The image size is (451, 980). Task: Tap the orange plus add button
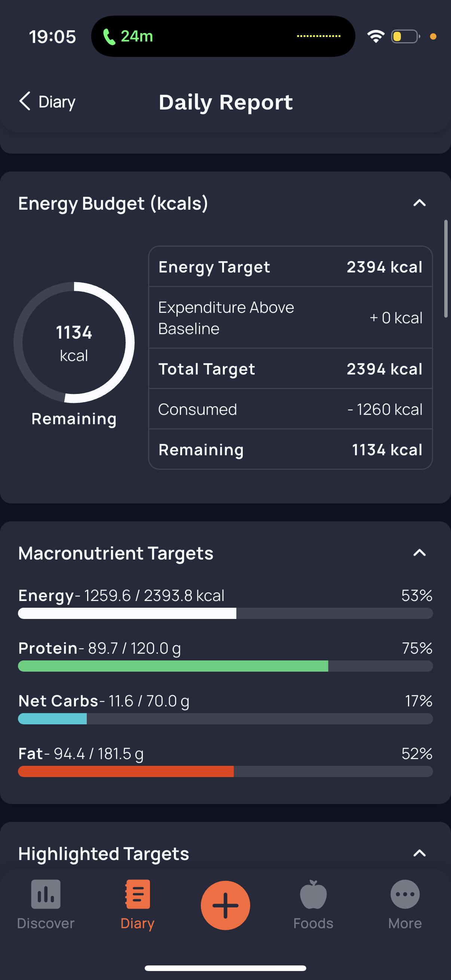(x=225, y=905)
